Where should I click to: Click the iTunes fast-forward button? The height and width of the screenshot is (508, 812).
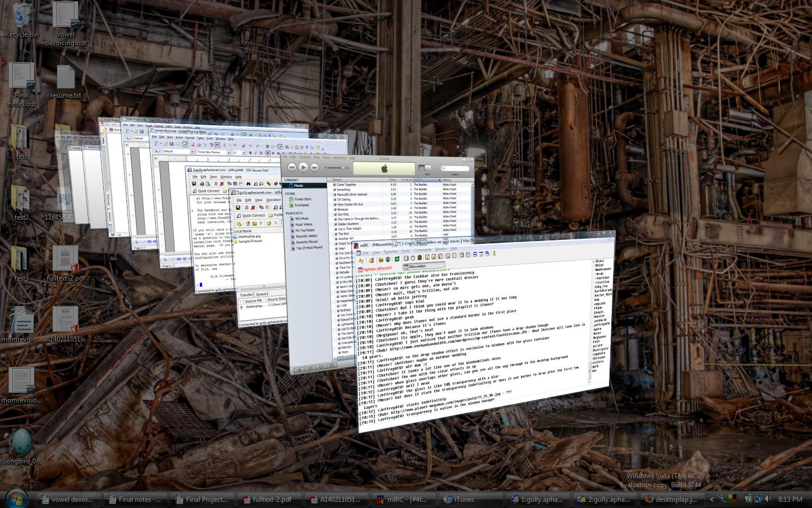(315, 167)
